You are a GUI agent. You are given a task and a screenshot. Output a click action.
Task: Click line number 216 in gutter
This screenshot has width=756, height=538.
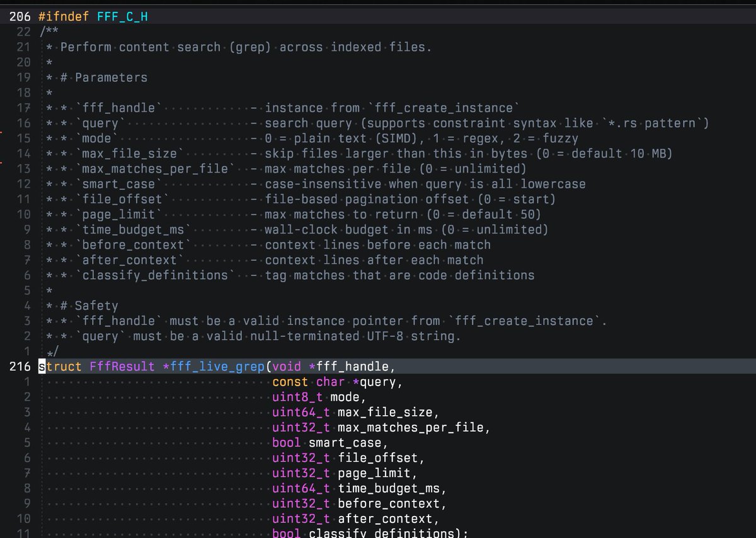pyautogui.click(x=20, y=367)
